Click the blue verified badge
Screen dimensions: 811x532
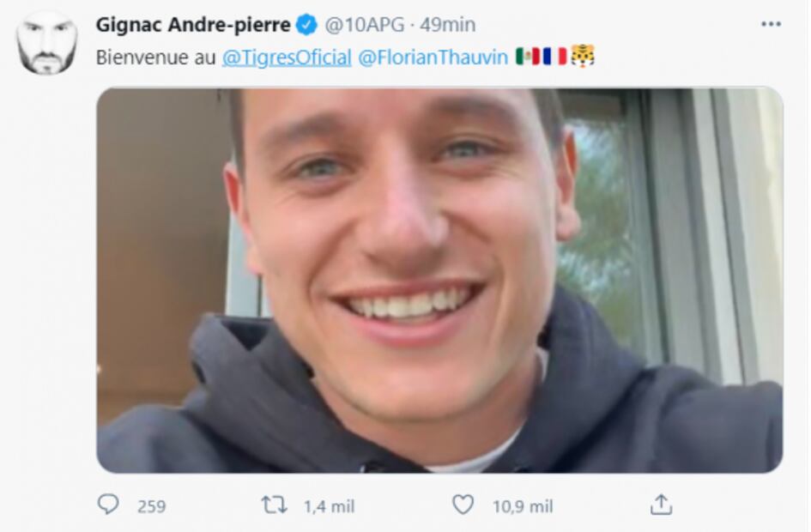306,25
